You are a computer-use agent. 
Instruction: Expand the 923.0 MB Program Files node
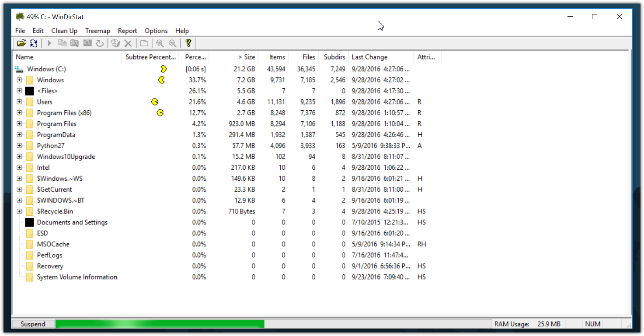coord(19,124)
